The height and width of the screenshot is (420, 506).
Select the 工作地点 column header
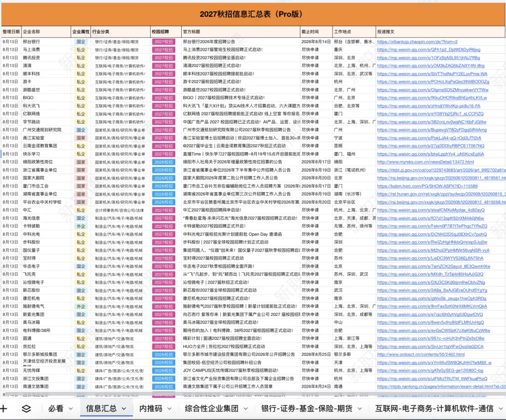point(354,31)
